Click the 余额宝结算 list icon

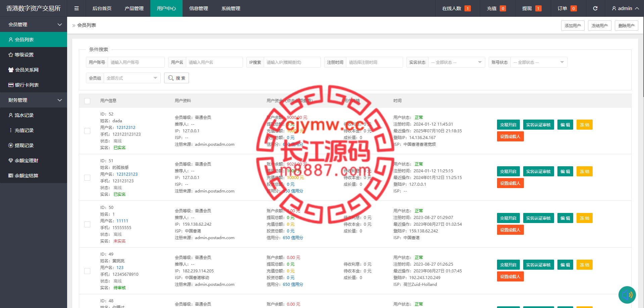tap(11, 176)
